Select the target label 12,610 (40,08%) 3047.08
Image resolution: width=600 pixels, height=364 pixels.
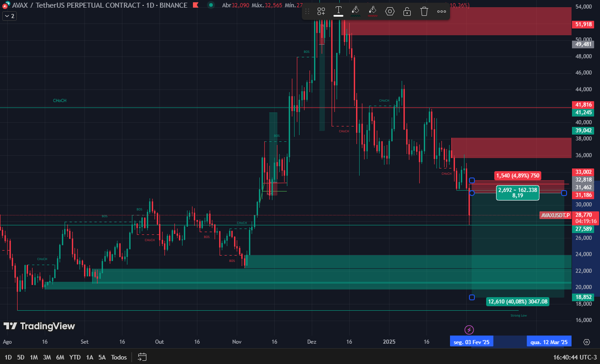(518, 301)
